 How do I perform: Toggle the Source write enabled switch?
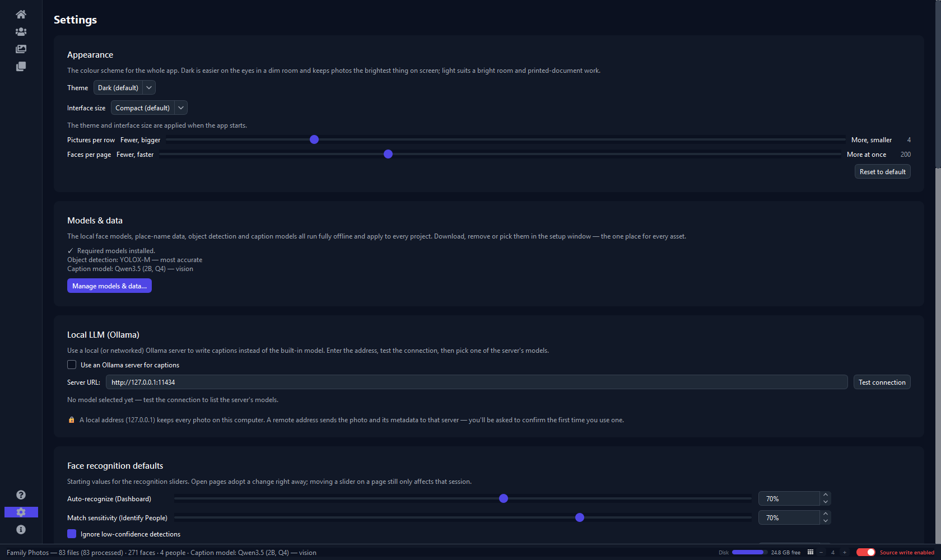(866, 552)
